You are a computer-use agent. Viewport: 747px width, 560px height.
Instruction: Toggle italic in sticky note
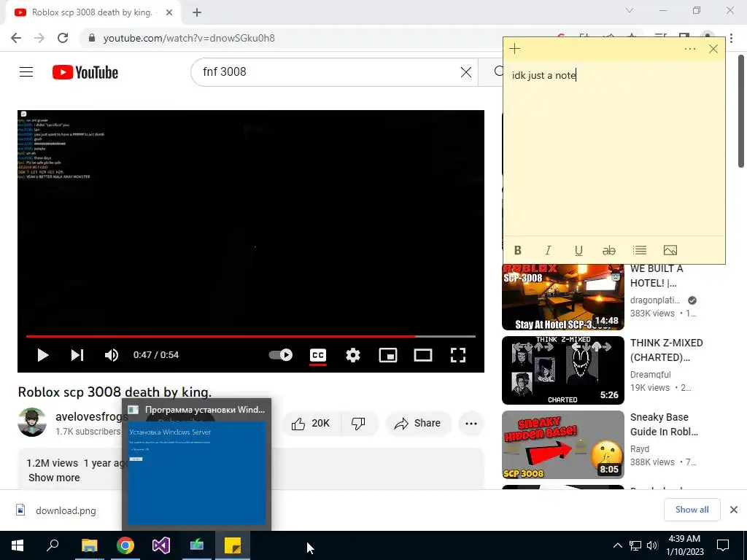pos(548,251)
